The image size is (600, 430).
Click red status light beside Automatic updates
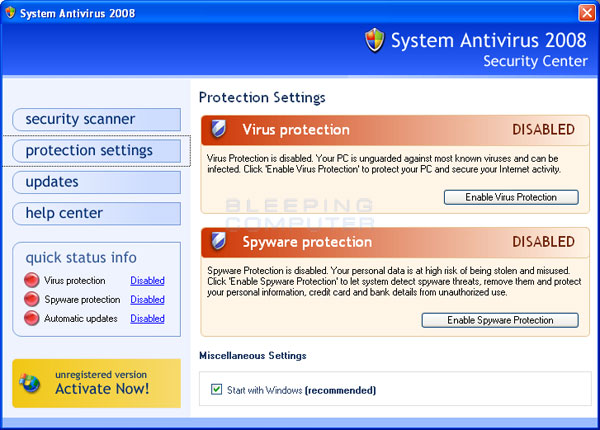click(x=31, y=319)
